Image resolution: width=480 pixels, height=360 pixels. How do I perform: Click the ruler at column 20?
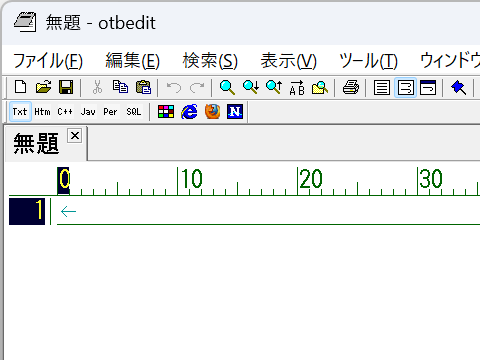[x=310, y=180]
